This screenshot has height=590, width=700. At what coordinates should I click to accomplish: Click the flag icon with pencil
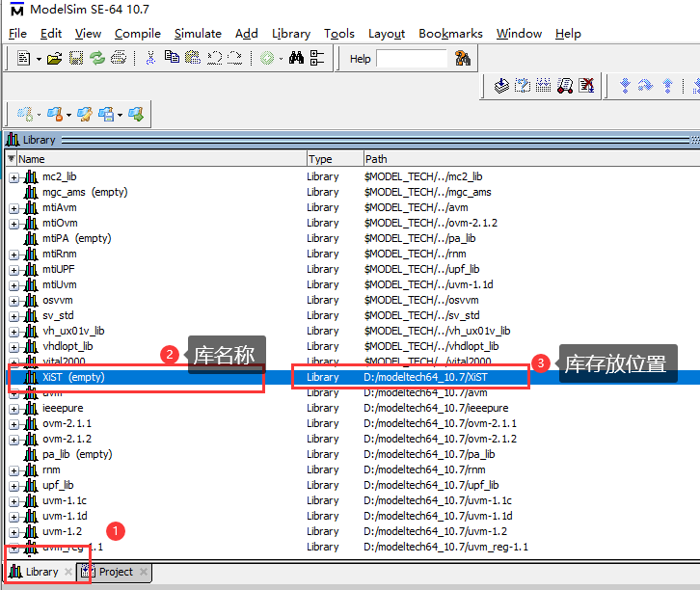[x=85, y=115]
